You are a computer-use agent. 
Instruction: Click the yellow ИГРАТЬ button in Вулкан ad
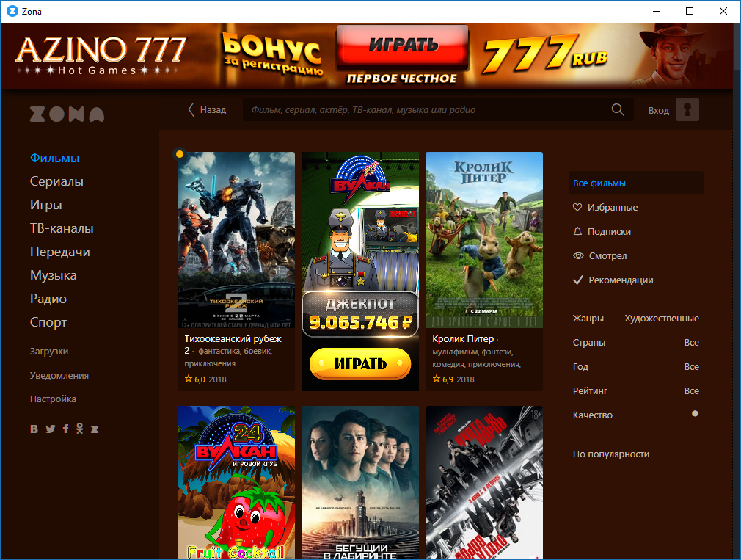pyautogui.click(x=360, y=363)
